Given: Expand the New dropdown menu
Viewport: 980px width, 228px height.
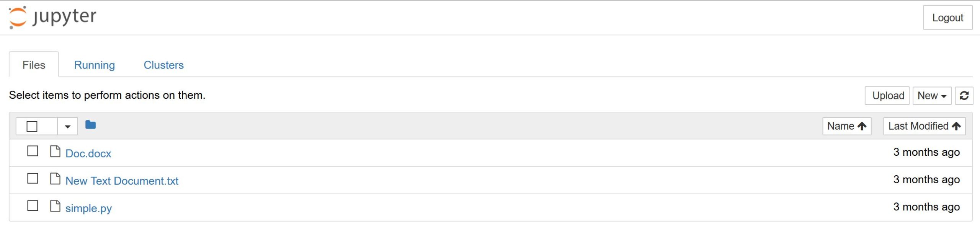Looking at the screenshot, I should click(x=932, y=96).
